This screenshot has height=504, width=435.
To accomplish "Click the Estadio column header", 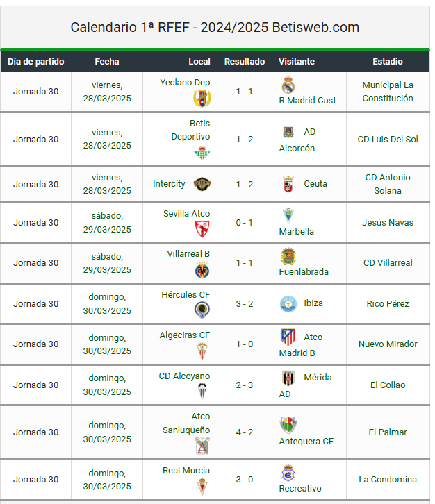I will (x=388, y=61).
